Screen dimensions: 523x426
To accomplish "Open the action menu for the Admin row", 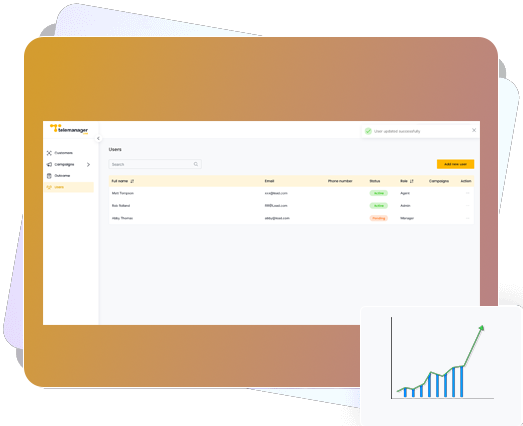I will click(x=467, y=205).
